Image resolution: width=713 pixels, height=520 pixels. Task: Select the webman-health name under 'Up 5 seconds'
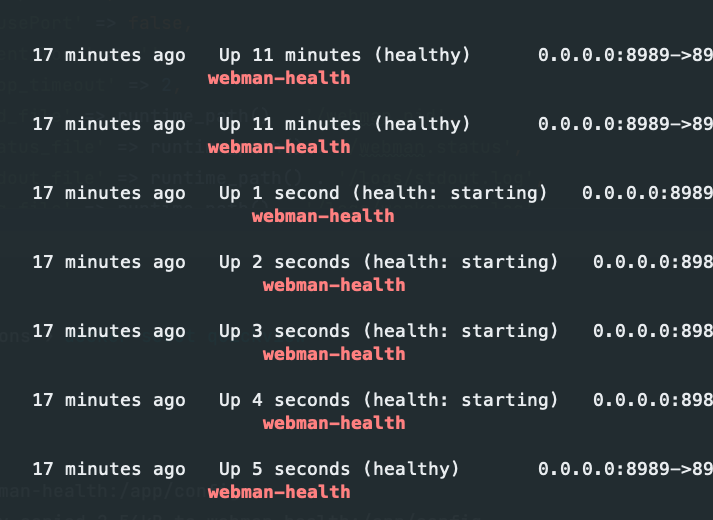pyautogui.click(x=279, y=492)
